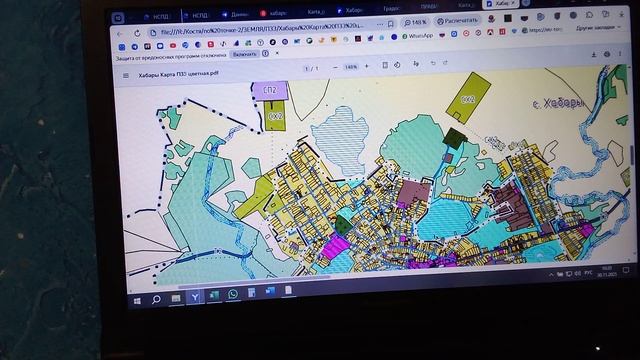Switch to the first НСПД tab

[x=157, y=17]
